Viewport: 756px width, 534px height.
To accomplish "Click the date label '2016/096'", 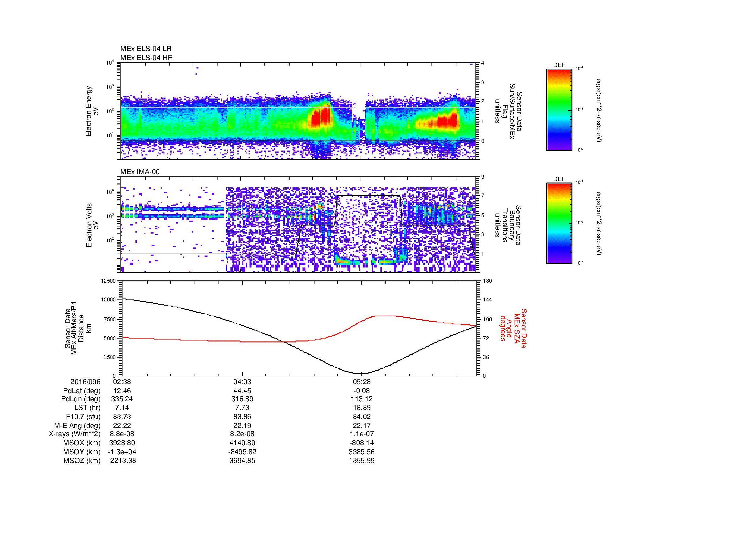I will tap(85, 382).
